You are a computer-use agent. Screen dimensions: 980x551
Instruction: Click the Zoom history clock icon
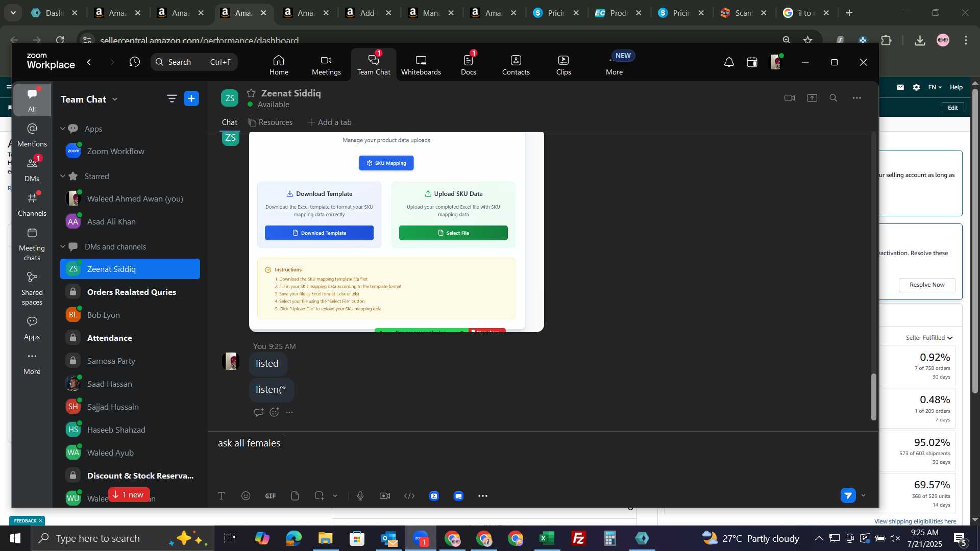135,62
